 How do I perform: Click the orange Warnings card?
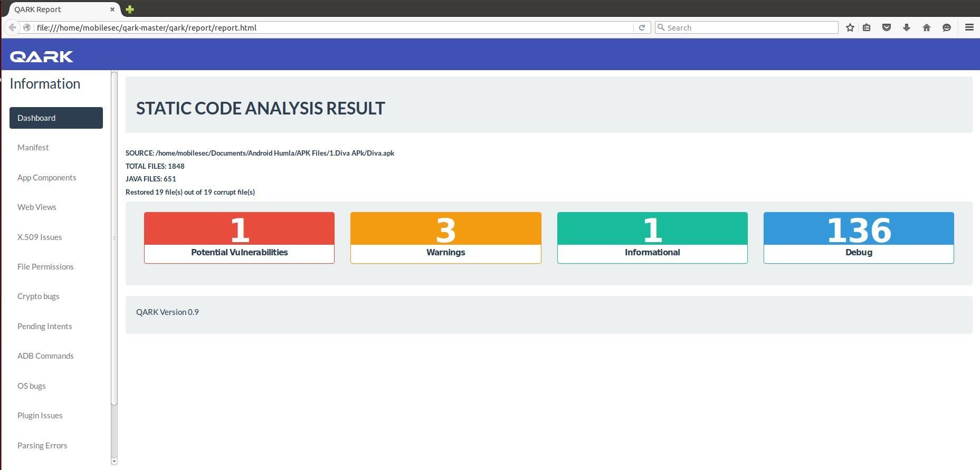click(x=446, y=237)
